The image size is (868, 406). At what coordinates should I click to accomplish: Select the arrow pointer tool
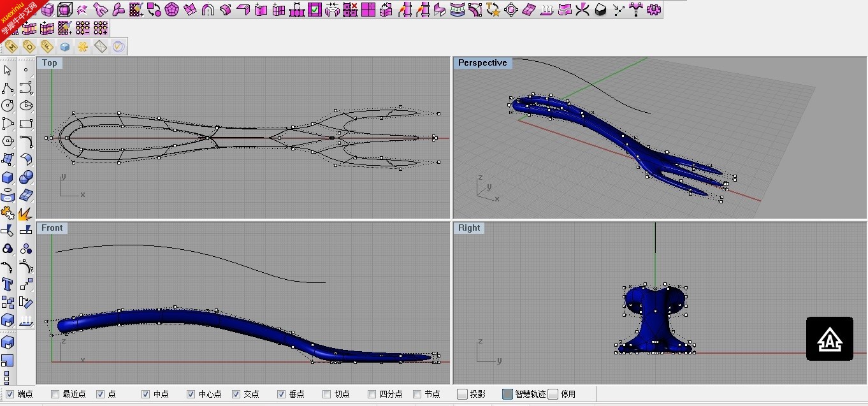click(x=8, y=70)
